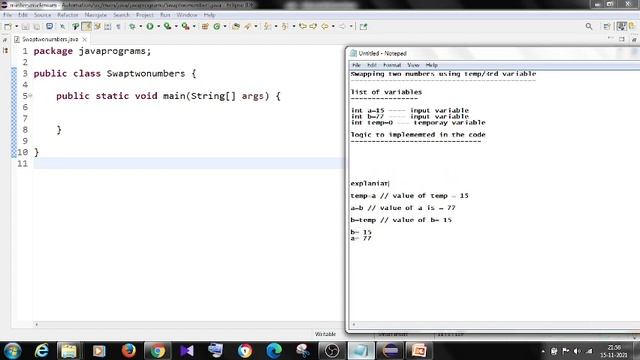Click Notepad's horizontal scrollbar left arrow
This screenshot has width=640, height=360.
[353, 324]
